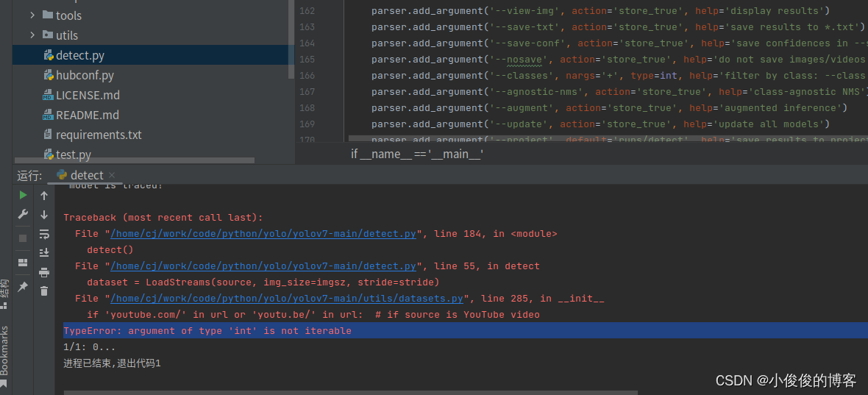Toggle pin tab in Run panel
This screenshot has width=868, height=395.
pos(23,287)
